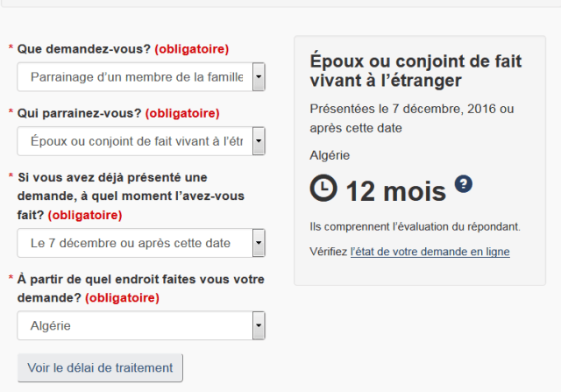The height and width of the screenshot is (392, 561).
Task: Open the 'Que demandez-vous?' dropdown arrow
Action: coord(259,77)
